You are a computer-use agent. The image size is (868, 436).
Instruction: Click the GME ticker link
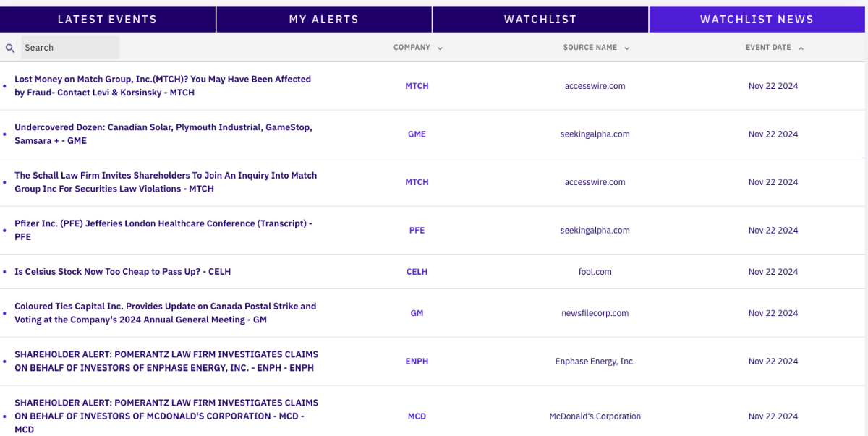coord(417,134)
